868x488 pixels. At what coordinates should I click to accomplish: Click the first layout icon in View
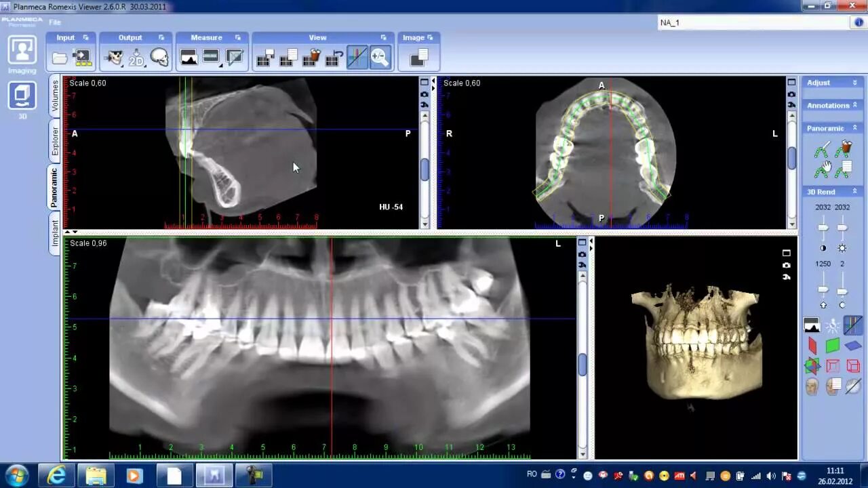click(x=265, y=58)
